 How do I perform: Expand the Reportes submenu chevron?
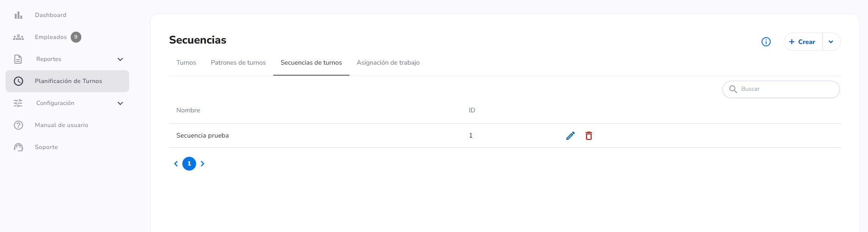pyautogui.click(x=120, y=59)
